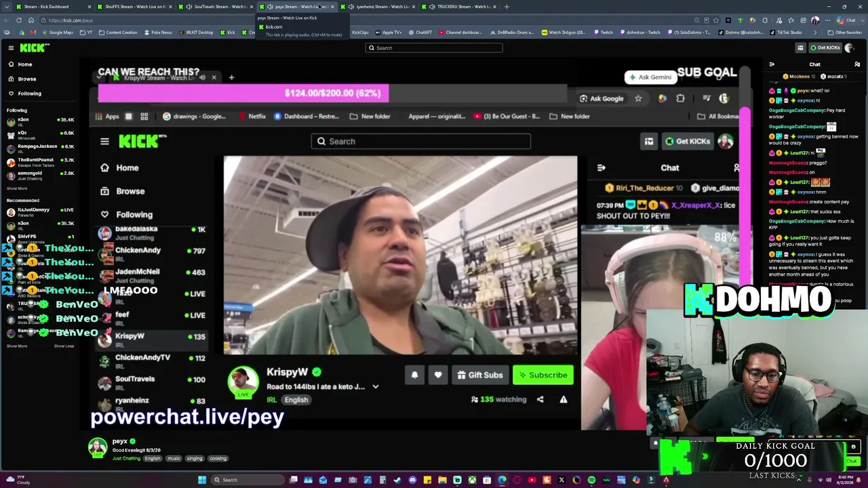Image resolution: width=868 pixels, height=488 pixels.
Task: Mute audio on the TRUCKERJJ Stream tab
Action: [x=432, y=7]
